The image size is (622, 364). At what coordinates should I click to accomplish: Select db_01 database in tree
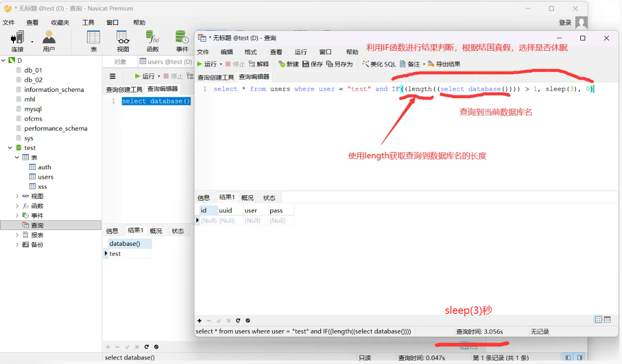33,70
